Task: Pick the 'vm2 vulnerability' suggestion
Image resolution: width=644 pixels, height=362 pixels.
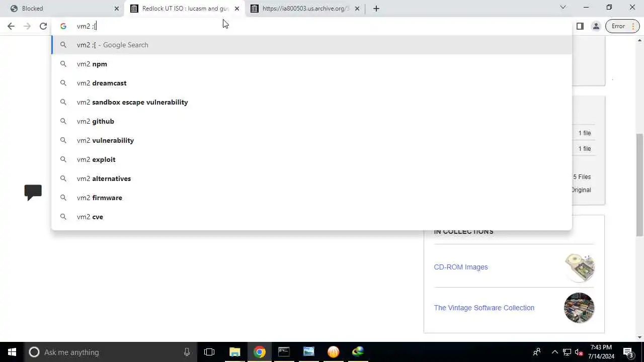Action: pos(311,140)
